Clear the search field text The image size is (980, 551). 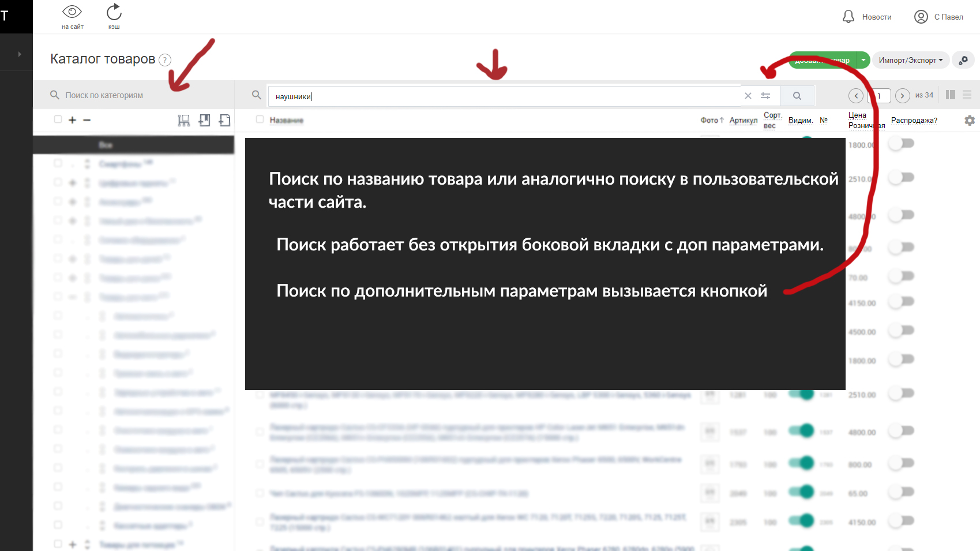(x=748, y=96)
